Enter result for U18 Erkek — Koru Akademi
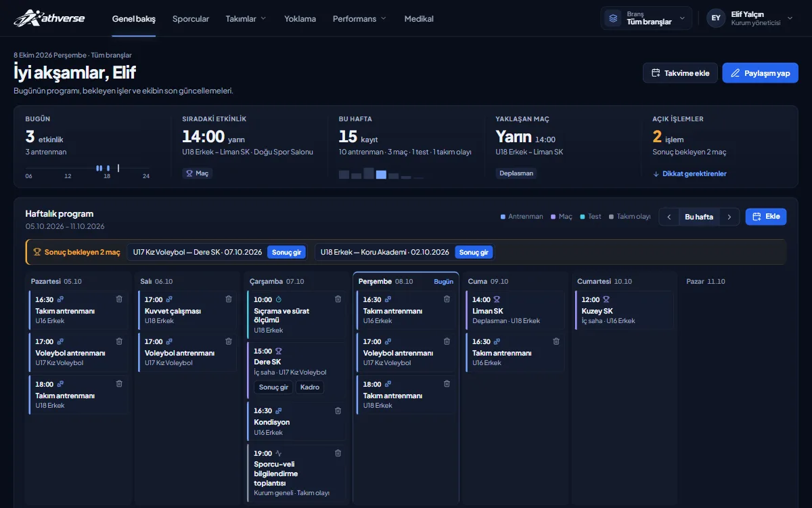Viewport: 812px width, 508px height. pyautogui.click(x=474, y=252)
